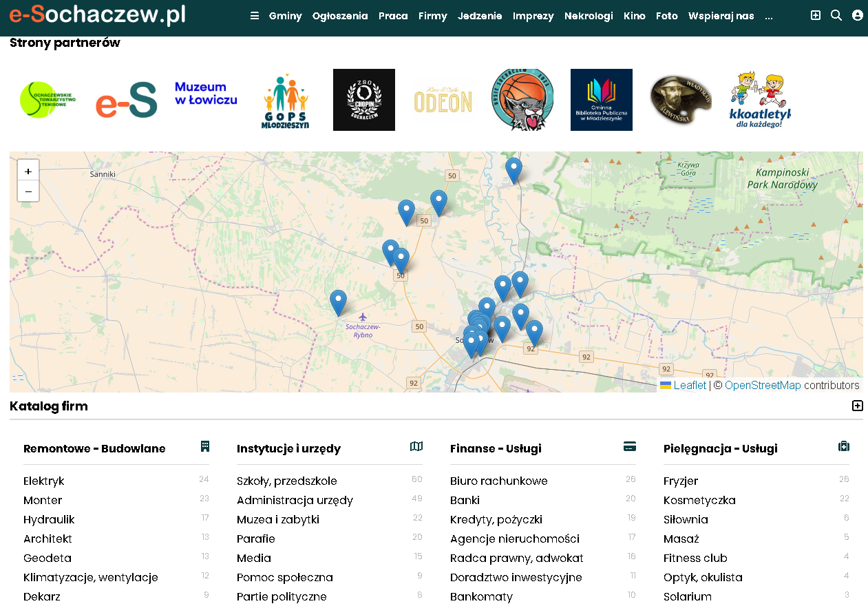The width and height of the screenshot is (868, 606).
Task: Zoom out on the map
Action: (x=28, y=191)
